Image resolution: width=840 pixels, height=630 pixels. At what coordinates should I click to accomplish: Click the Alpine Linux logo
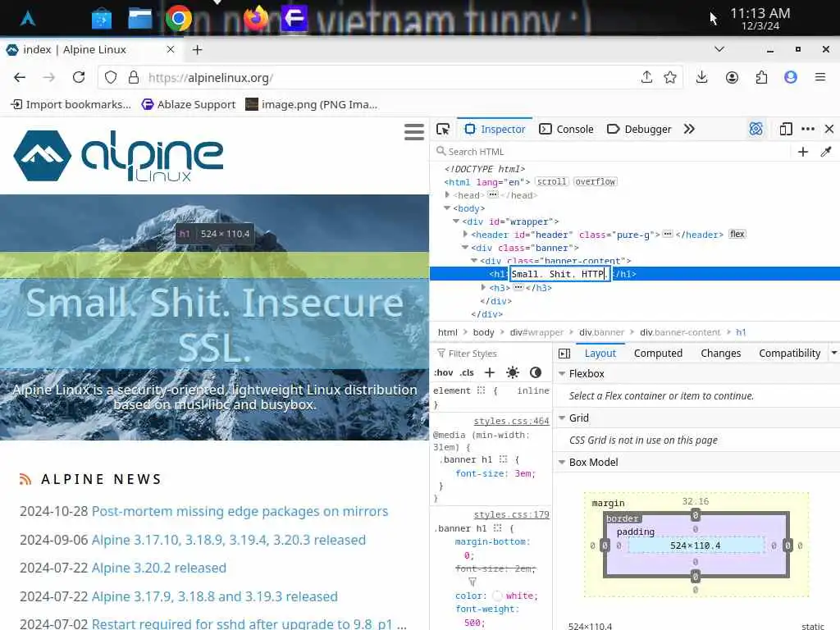(x=118, y=156)
